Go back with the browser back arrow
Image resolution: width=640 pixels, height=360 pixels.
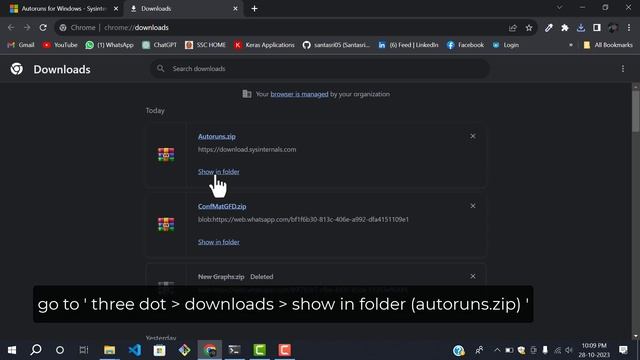tap(11, 28)
